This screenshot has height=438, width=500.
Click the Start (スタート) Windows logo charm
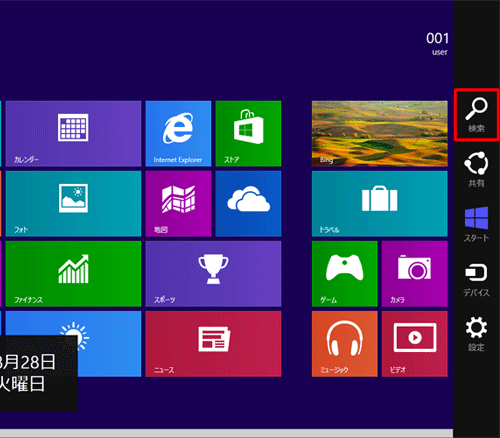coord(476,224)
